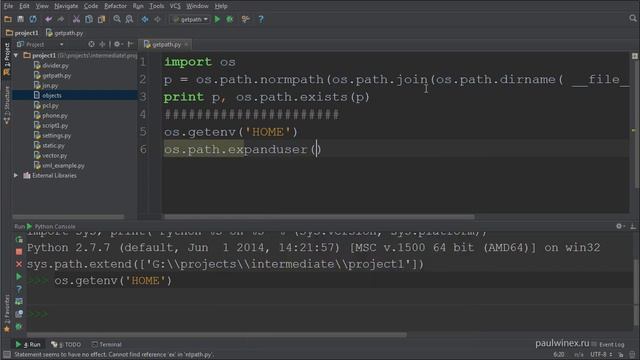Click the Search Everywhere magnifier icon
The height and width of the screenshot is (360, 640).
(633, 18)
